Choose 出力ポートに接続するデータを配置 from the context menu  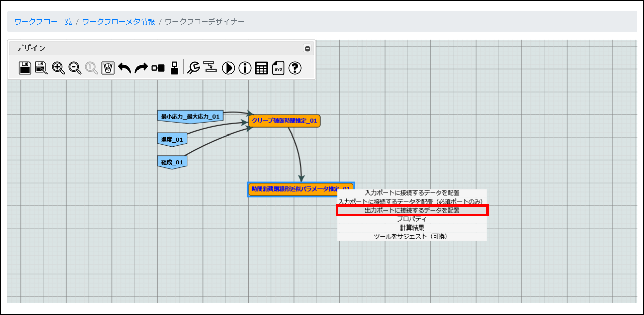412,210
